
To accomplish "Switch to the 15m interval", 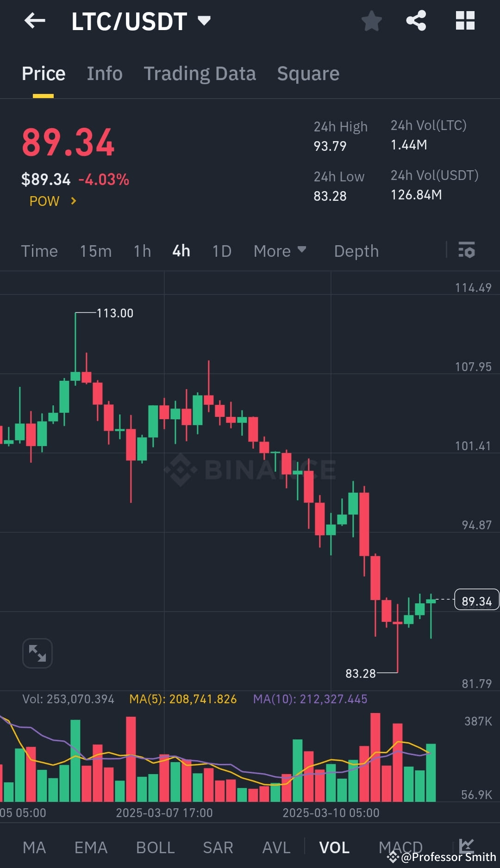I will 95,251.
